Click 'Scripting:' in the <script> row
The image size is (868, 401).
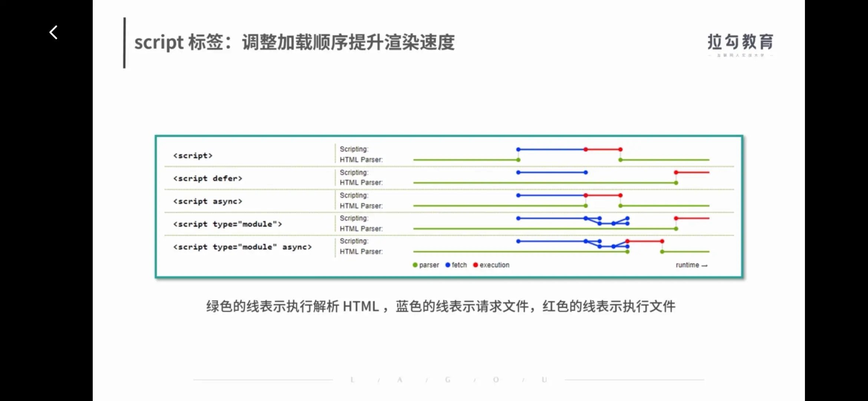click(354, 149)
